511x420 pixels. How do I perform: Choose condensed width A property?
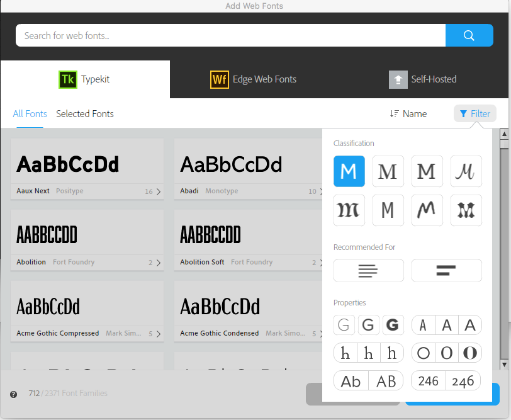click(x=424, y=325)
